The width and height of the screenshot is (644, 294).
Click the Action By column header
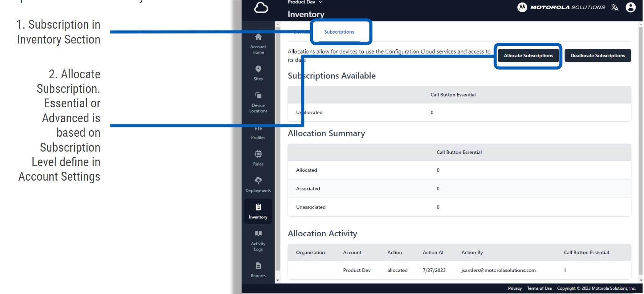point(472,253)
